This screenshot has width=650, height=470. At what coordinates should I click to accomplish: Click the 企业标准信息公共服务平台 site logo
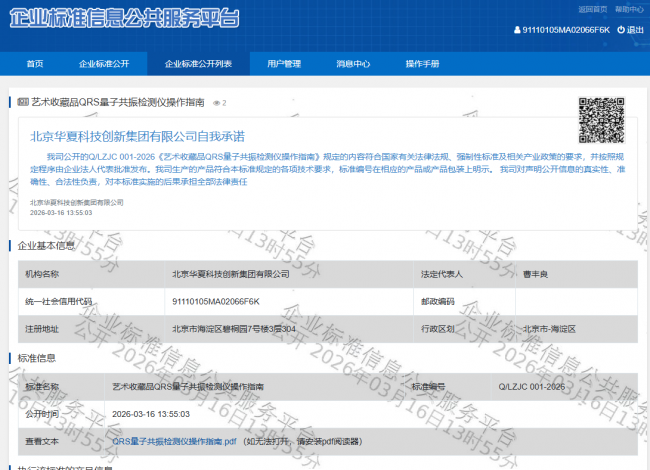tap(125, 22)
